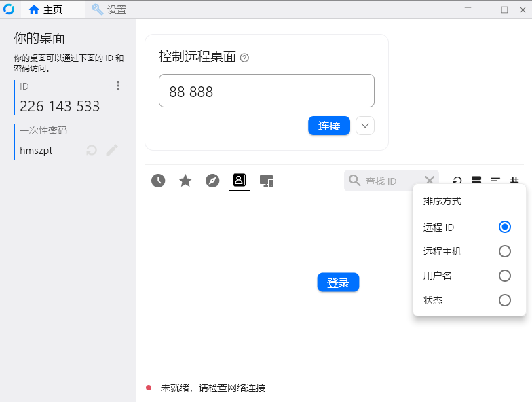Image resolution: width=532 pixels, height=402 pixels.
Task: Open the hamburger menu in title bar
Action: pos(468,10)
